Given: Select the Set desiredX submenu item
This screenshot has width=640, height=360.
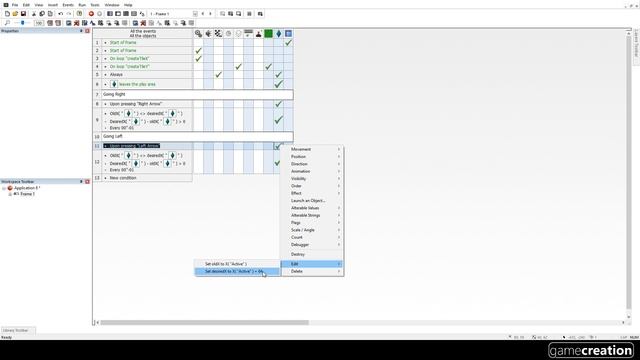Looking at the screenshot, I should [x=237, y=271].
